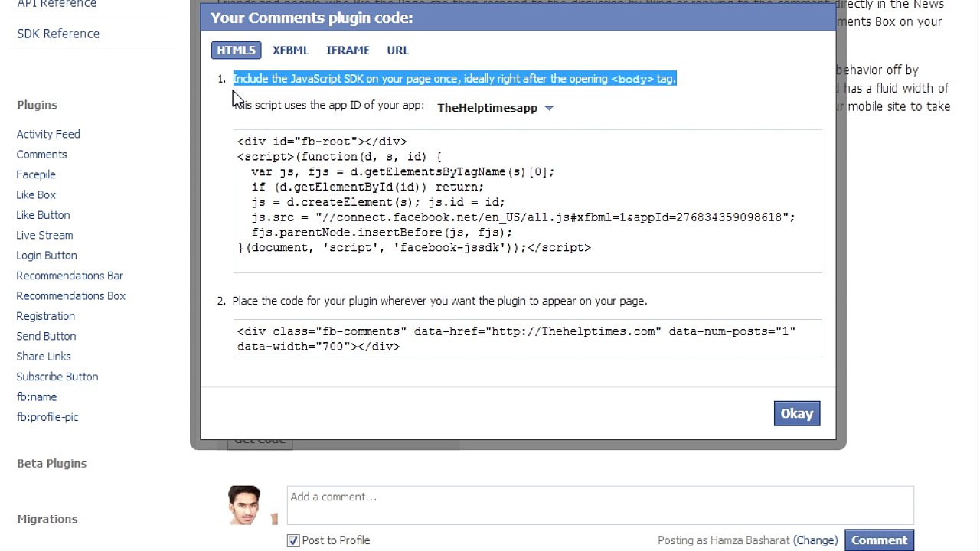This screenshot has height=551, width=980.
Task: Open the IFRAME code tab
Action: [x=348, y=51]
